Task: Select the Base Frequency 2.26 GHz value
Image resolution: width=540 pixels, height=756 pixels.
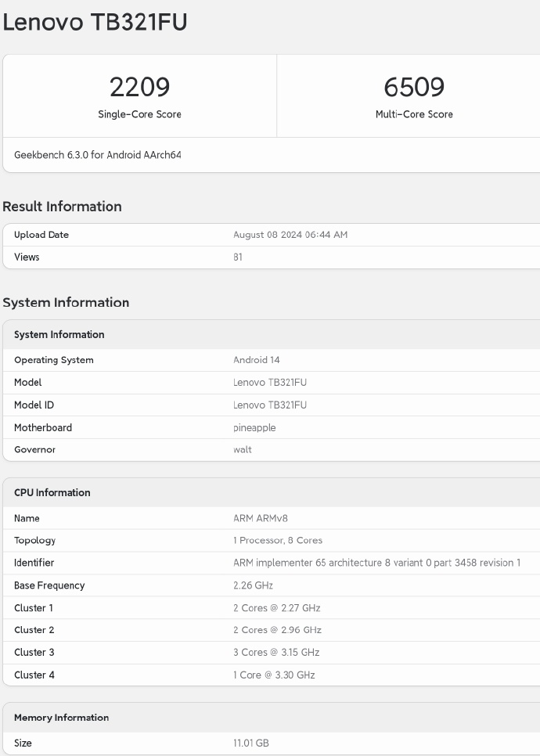Action: [x=253, y=585]
